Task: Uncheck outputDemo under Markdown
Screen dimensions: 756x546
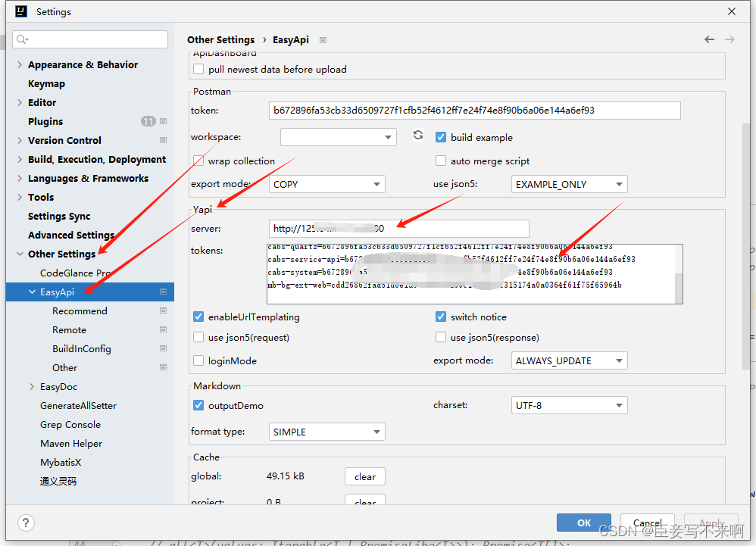Action: 198,405
